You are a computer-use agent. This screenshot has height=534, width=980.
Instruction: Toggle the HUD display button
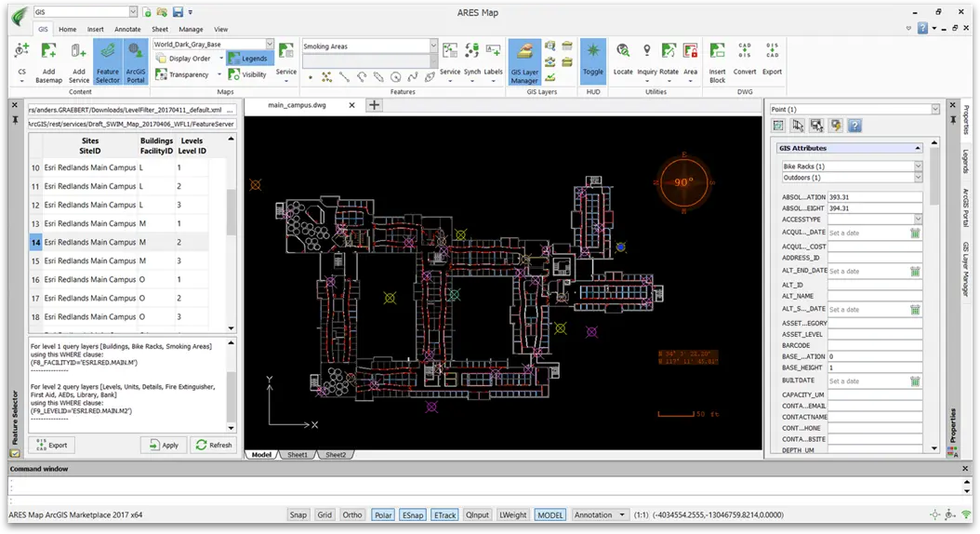[x=592, y=60]
